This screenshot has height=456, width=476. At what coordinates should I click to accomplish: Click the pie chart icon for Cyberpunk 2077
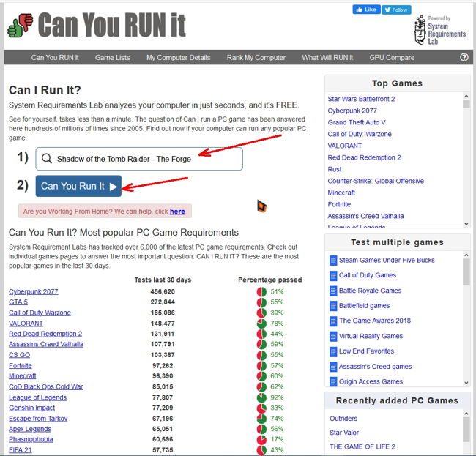261,291
